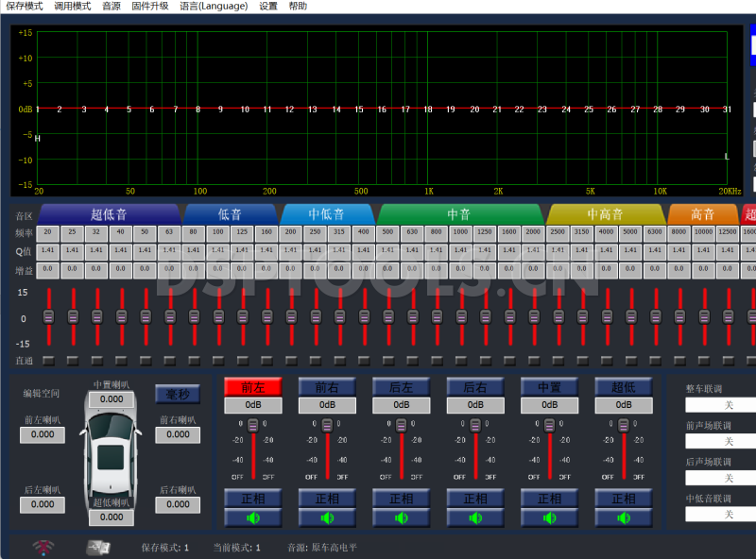Mute the 后左 channel speaker icon
This screenshot has width=756, height=559.
pos(401,516)
